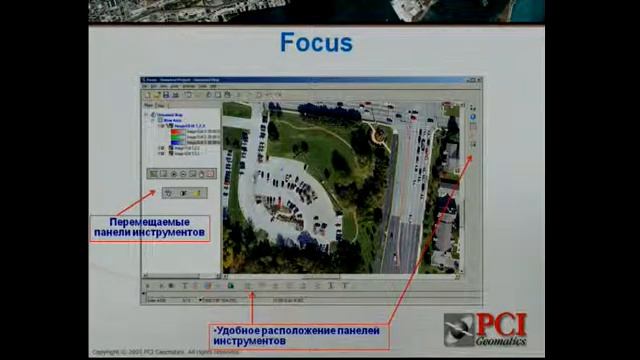Screen dimensions: 640x360
Task: Click the blue round icon in right vertical toolbar
Action: click(x=473, y=117)
